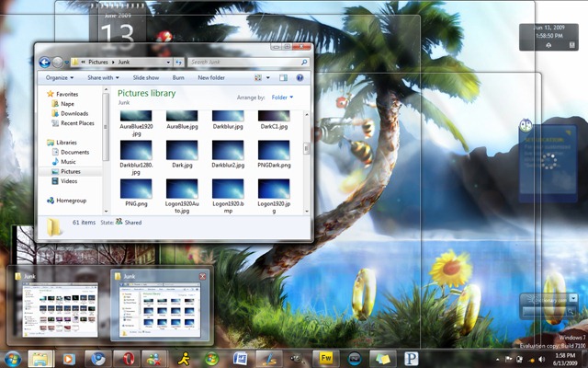Toggle the preview pane icon
Viewport: 588px width, 368px height.
(283, 77)
